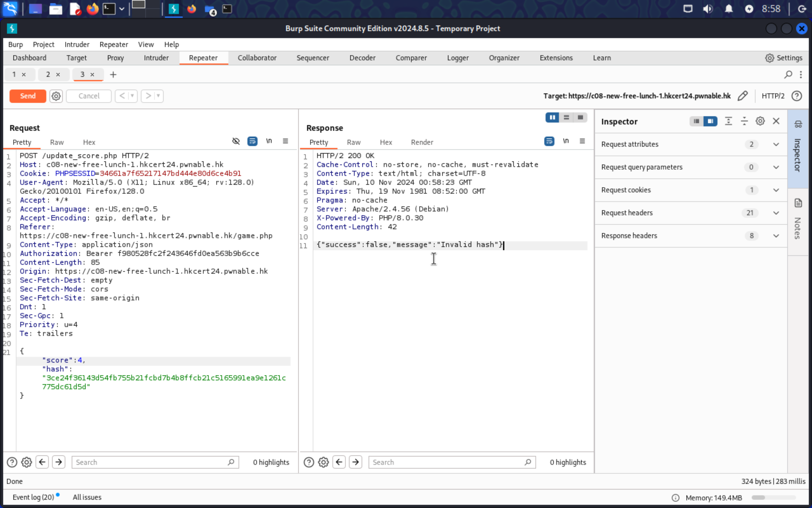Toggle show newline characters in Response panel

point(566,141)
